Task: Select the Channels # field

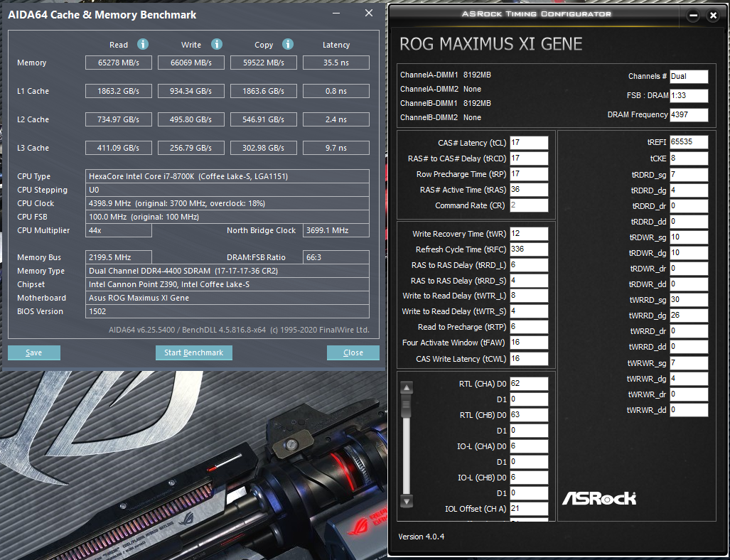Action: point(689,76)
